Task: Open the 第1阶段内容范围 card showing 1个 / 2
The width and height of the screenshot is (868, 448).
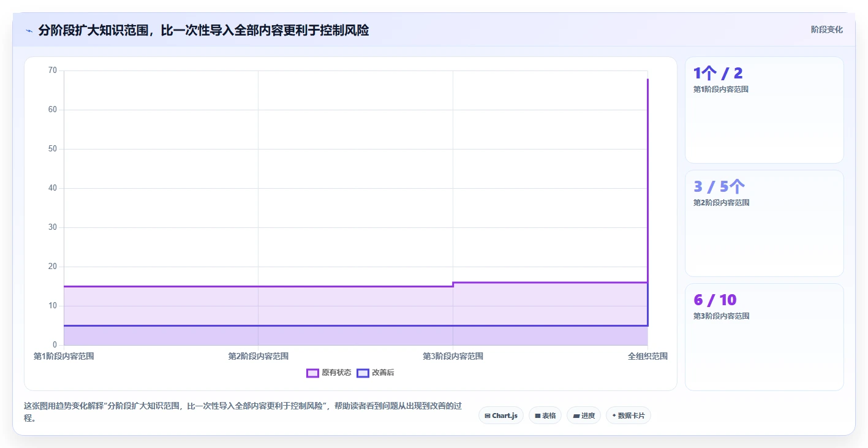Action: point(764,110)
